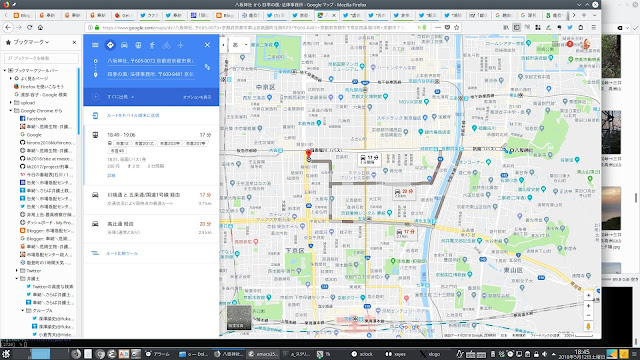Edit the destination field 四季の風・法律事務所

click(150, 74)
